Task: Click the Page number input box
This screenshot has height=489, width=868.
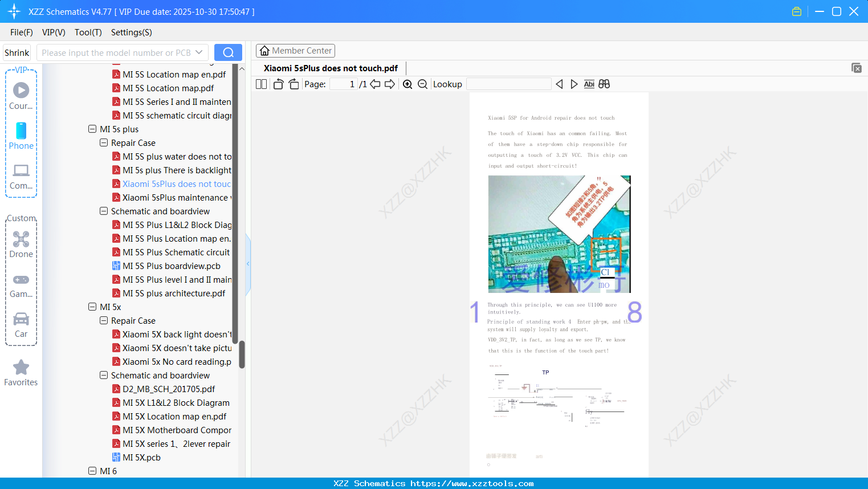Action: tap(343, 84)
